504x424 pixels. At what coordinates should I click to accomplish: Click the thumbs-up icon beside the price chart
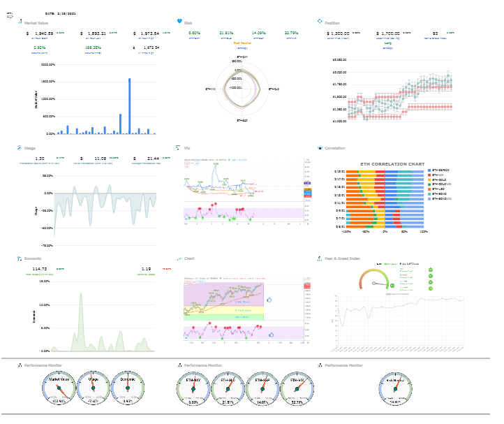point(269,300)
